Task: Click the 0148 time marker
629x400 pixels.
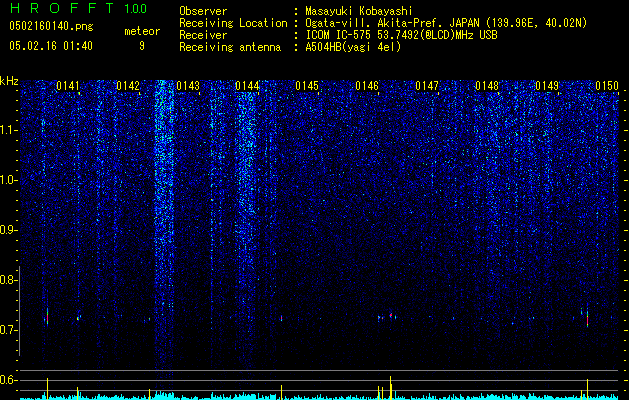Action: coord(487,86)
